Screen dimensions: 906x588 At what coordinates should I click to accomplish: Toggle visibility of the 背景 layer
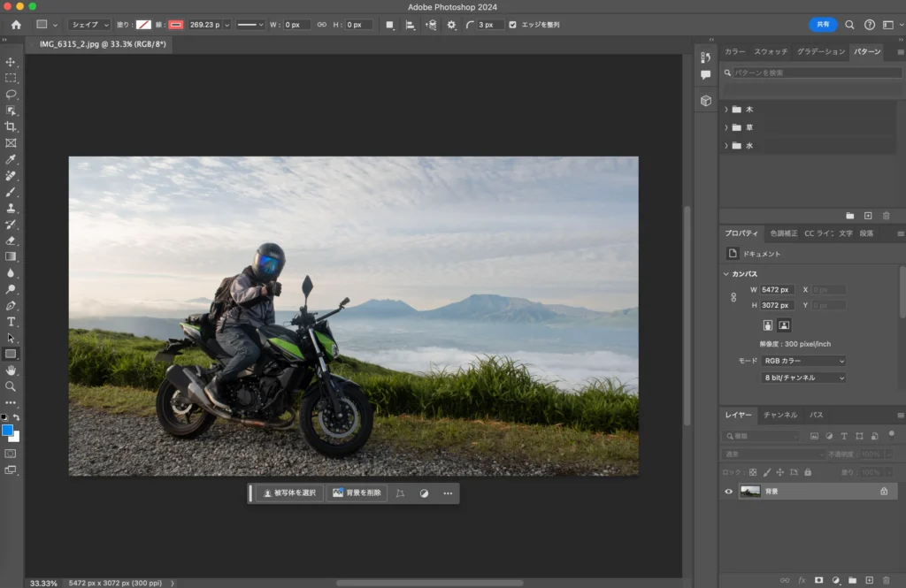(x=728, y=492)
